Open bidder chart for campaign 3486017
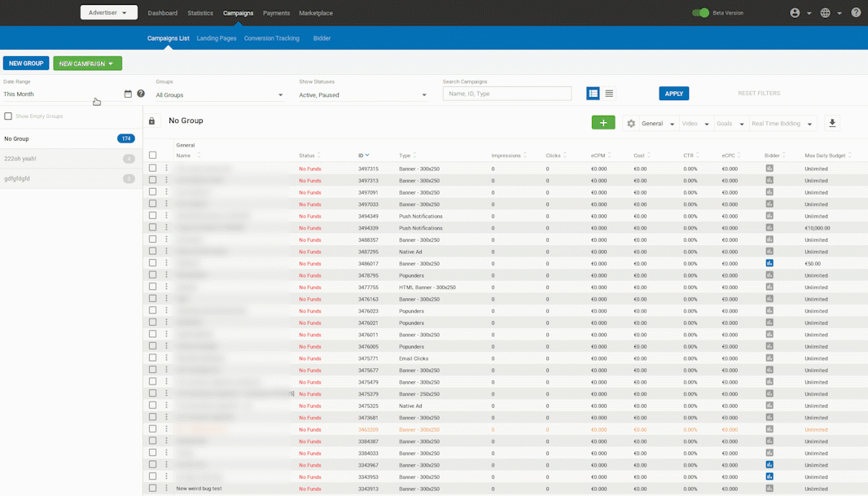This screenshot has width=868, height=496. (769, 263)
